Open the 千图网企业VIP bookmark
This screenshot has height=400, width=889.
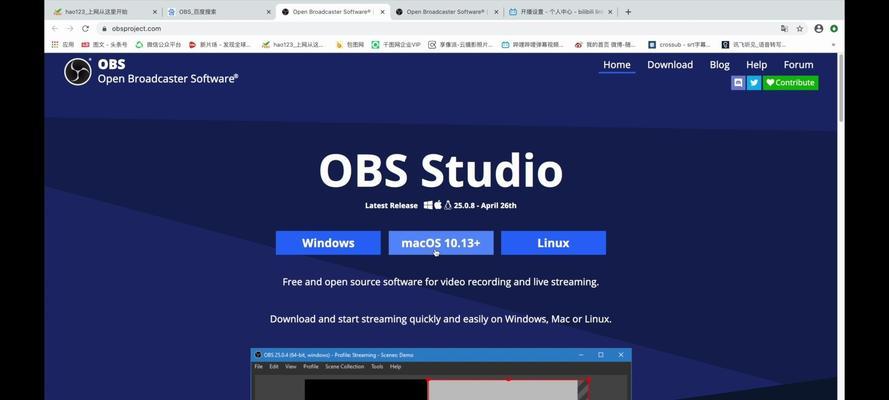click(396, 44)
